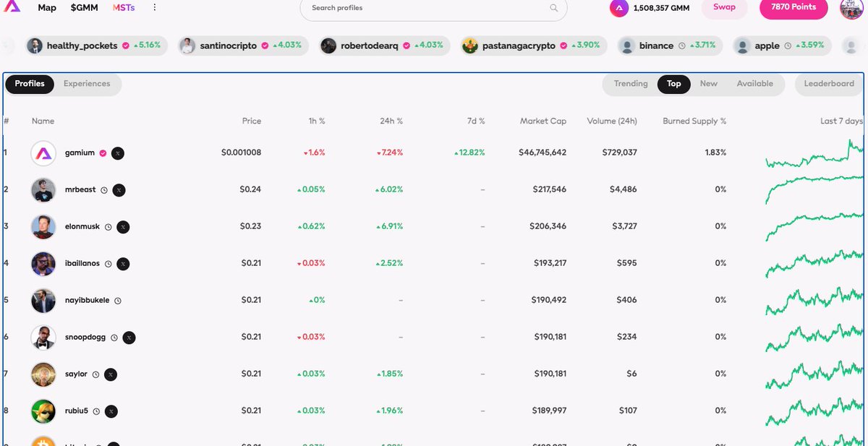Select the Trending filter tab
This screenshot has width=868, height=446.
tap(631, 84)
